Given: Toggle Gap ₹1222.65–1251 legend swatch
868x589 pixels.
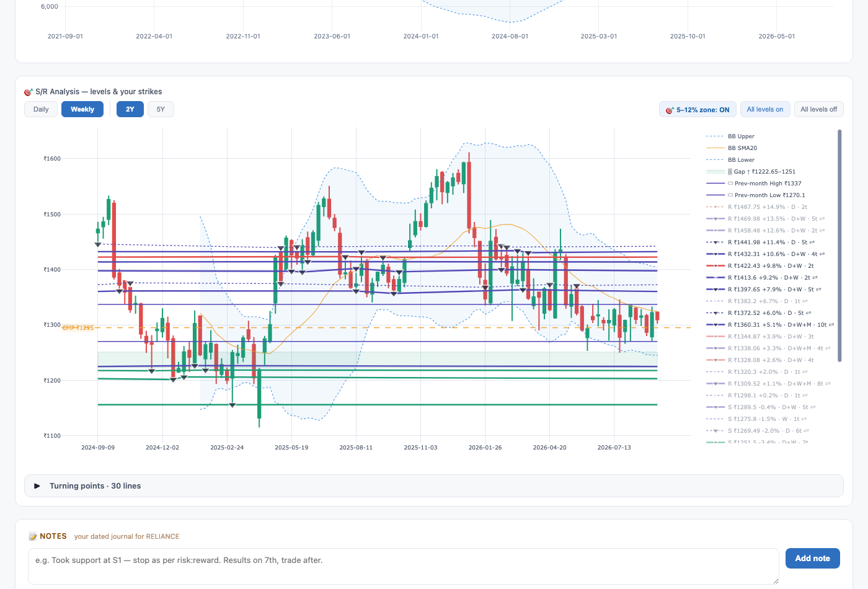Looking at the screenshot, I should pos(715,172).
